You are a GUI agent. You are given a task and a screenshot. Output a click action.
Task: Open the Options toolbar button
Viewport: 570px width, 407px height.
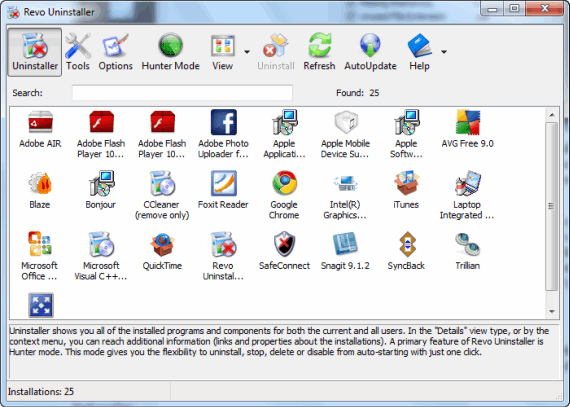[x=115, y=52]
